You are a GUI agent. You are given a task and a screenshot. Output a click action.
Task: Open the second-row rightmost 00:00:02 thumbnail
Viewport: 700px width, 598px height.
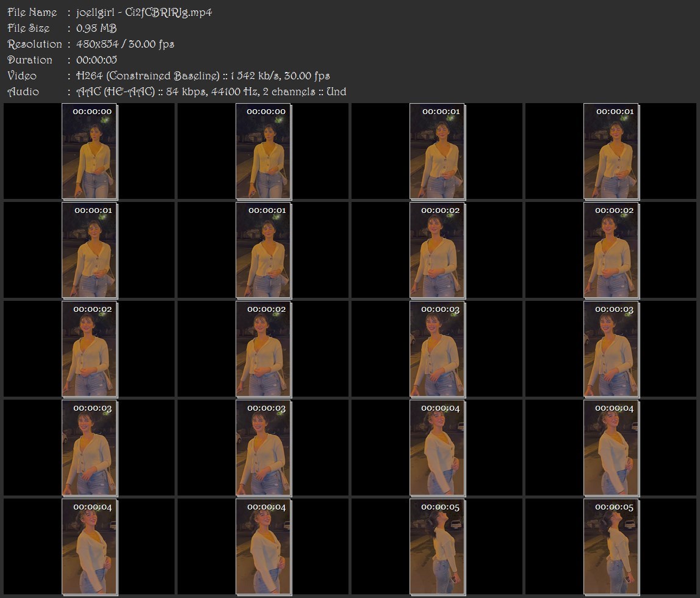coord(611,250)
